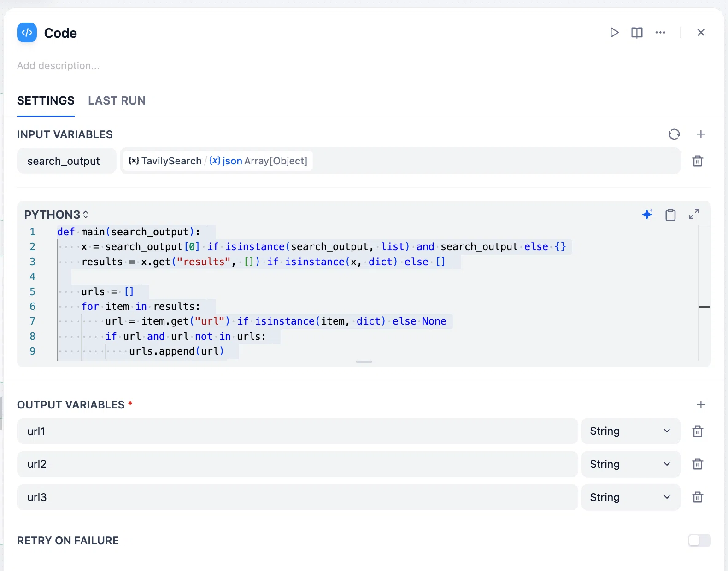The width and height of the screenshot is (728, 571).
Task: Open the type dropdown for url1
Action: click(631, 431)
